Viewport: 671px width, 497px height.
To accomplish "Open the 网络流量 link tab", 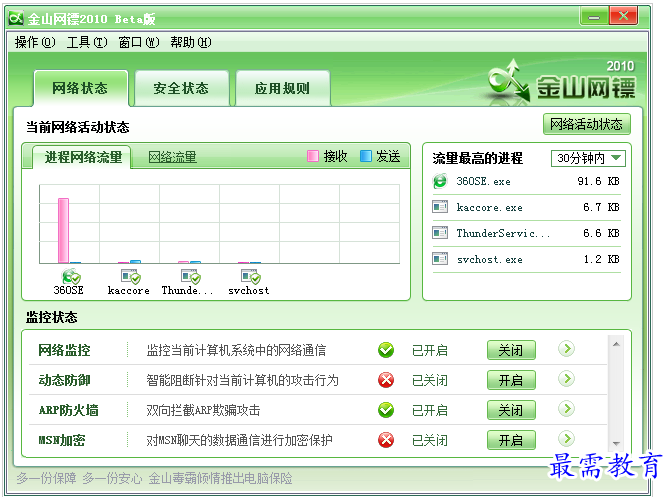I will pos(172,157).
